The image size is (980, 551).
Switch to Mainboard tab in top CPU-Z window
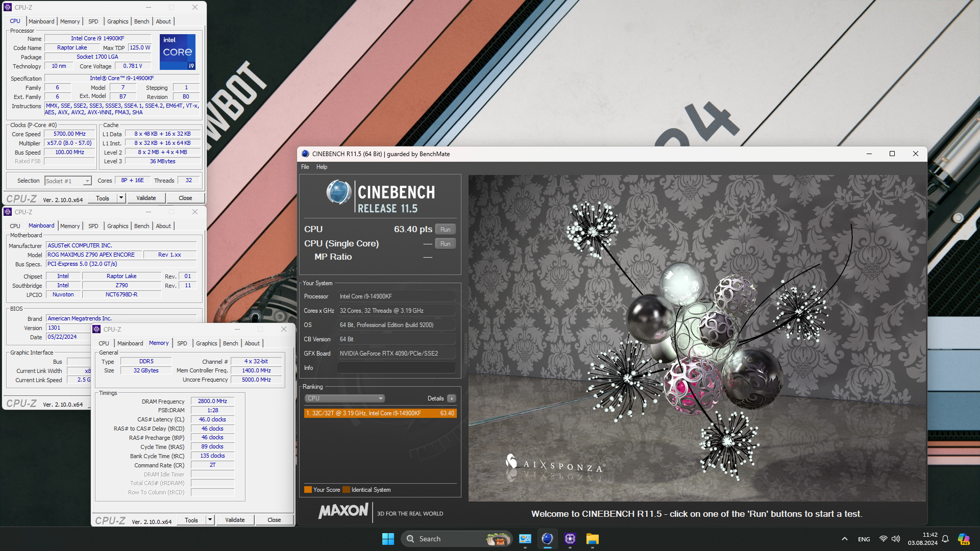(x=41, y=21)
